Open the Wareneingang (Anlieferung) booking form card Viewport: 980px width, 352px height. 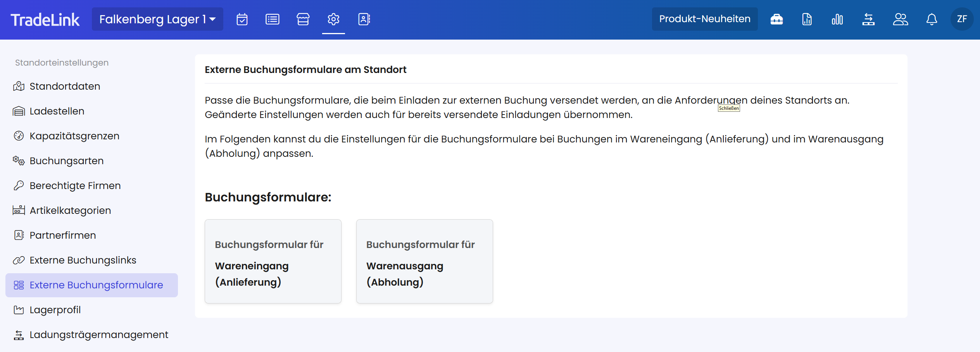(x=273, y=261)
